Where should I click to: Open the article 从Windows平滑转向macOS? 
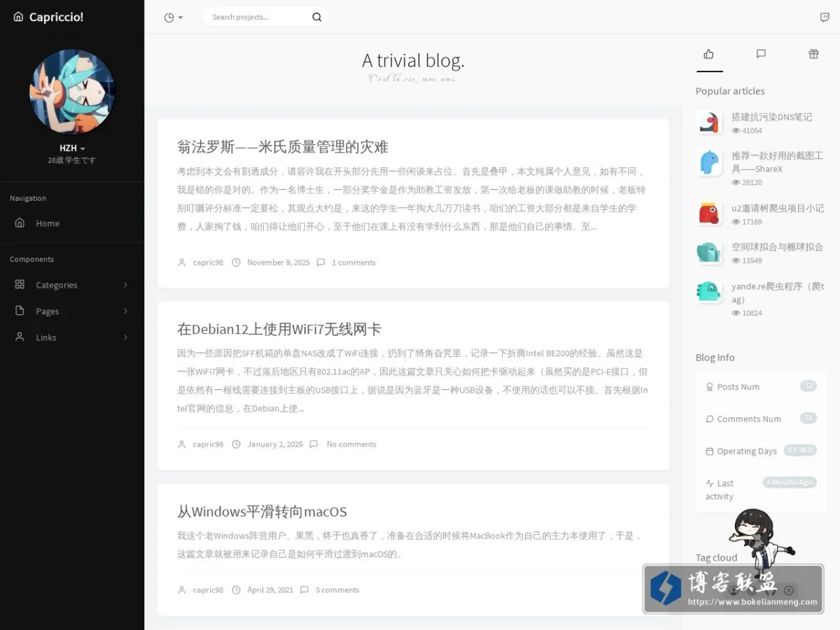tap(262, 512)
